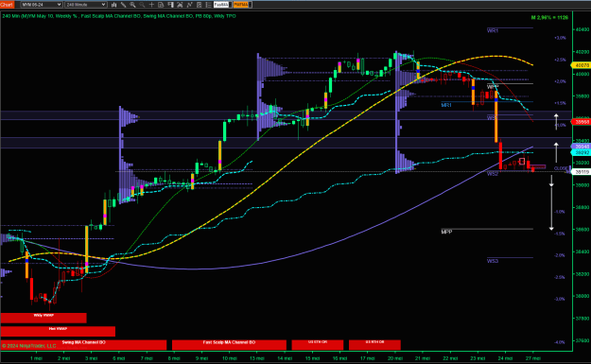This screenshot has height=364, width=591.
Task: Click the white FastMA toolbar button
Action: (x=221, y=5)
